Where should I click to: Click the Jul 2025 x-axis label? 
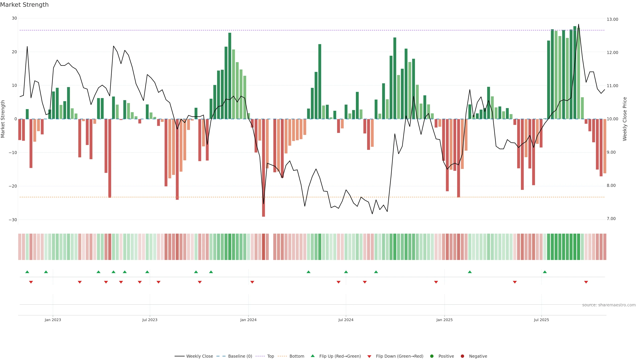(x=541, y=320)
